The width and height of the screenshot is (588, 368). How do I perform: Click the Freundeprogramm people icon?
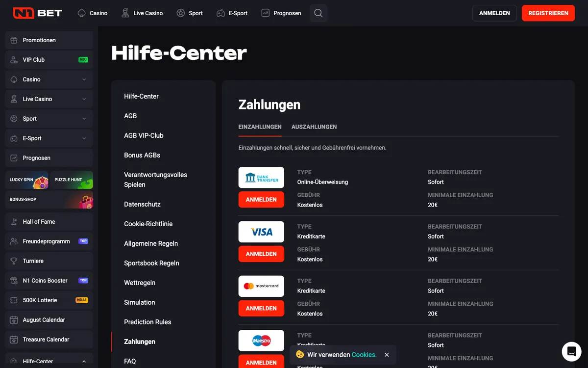click(14, 241)
